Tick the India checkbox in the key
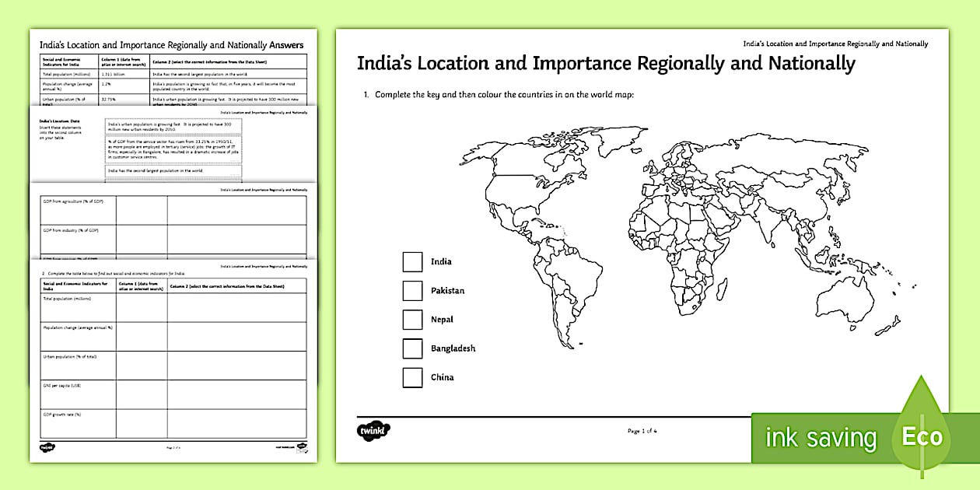980x490 pixels. pyautogui.click(x=411, y=262)
